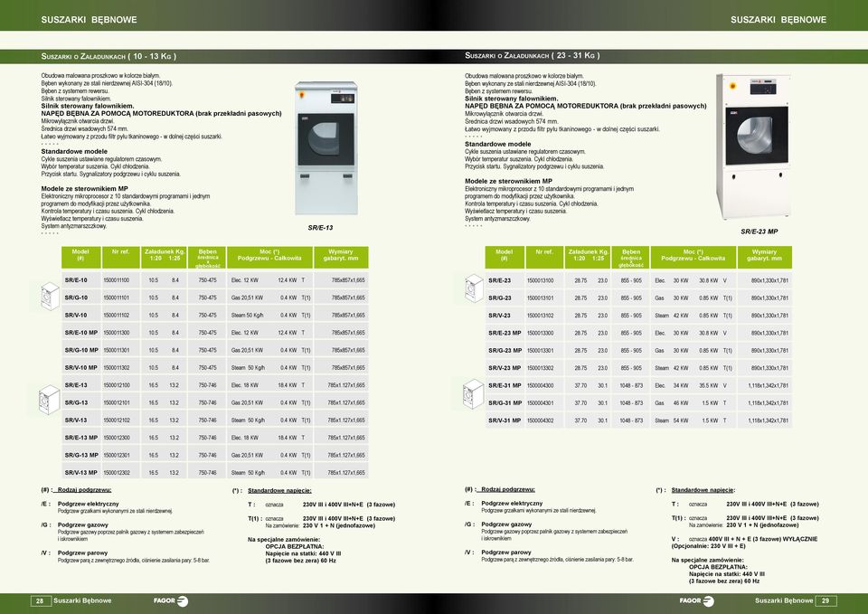The width and height of the screenshot is (868, 614).
Task: Click the Fagor logo on page 28 footer
Action: (x=171, y=601)
